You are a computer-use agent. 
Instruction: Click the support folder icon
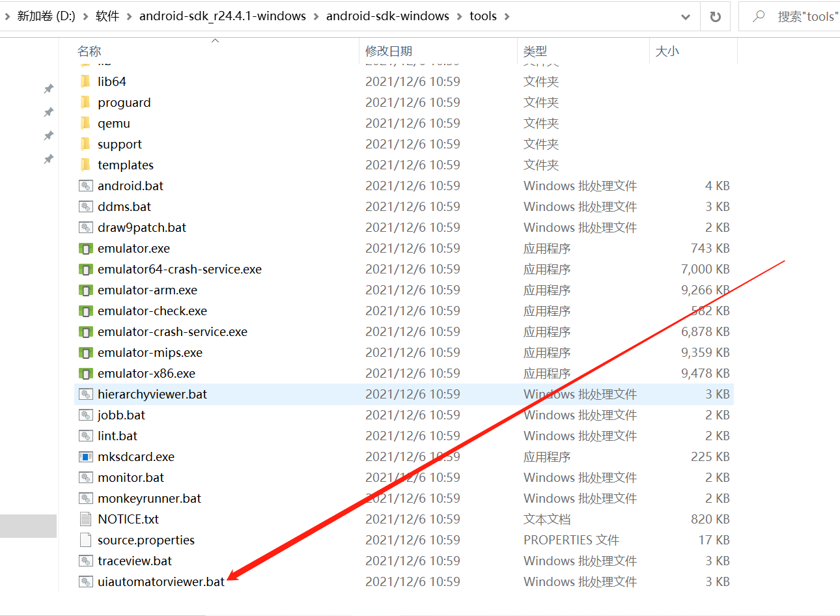coord(85,144)
